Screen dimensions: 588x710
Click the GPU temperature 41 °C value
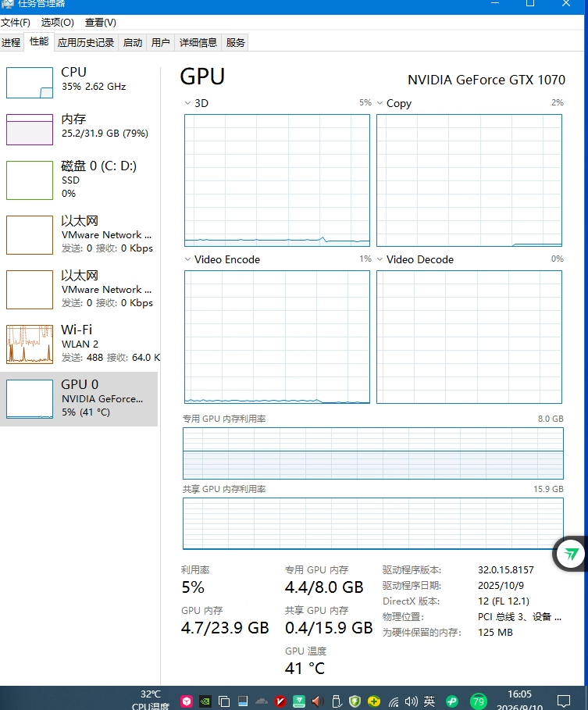point(305,669)
